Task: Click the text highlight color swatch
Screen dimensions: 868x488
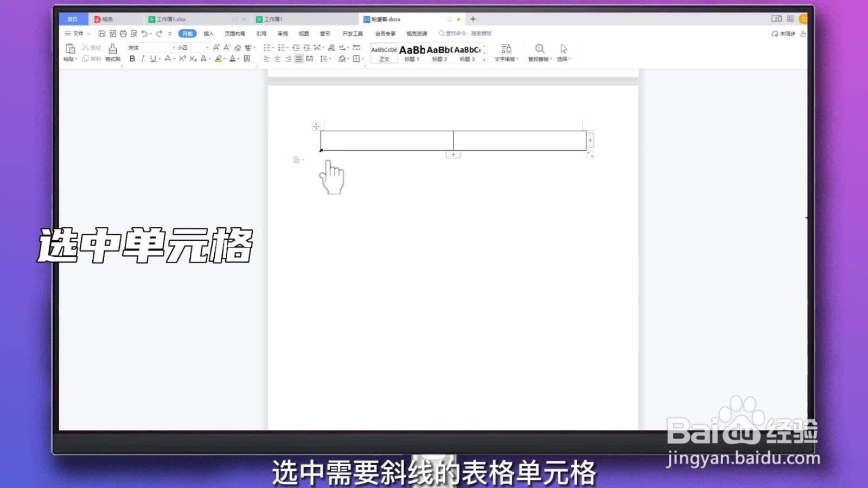Action: (x=217, y=59)
